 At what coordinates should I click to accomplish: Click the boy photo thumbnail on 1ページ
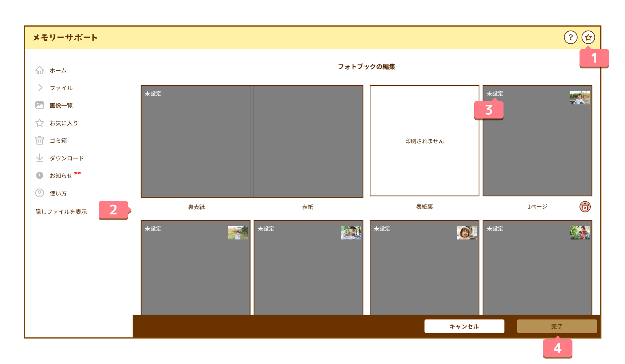coord(580,98)
